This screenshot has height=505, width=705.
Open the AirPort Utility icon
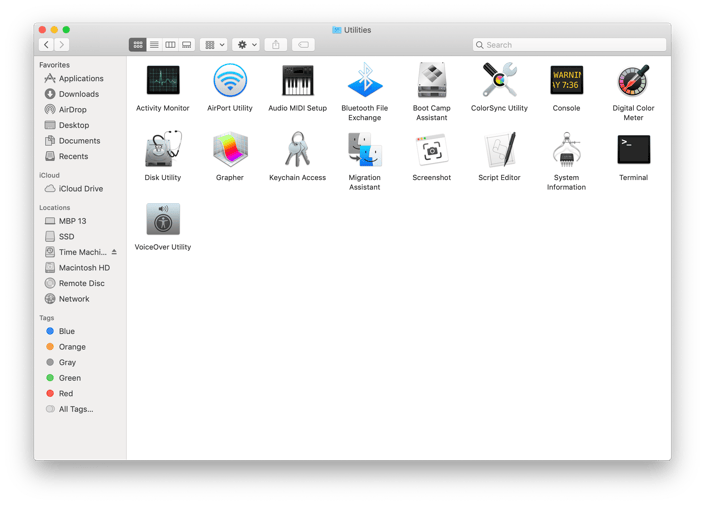click(x=230, y=80)
